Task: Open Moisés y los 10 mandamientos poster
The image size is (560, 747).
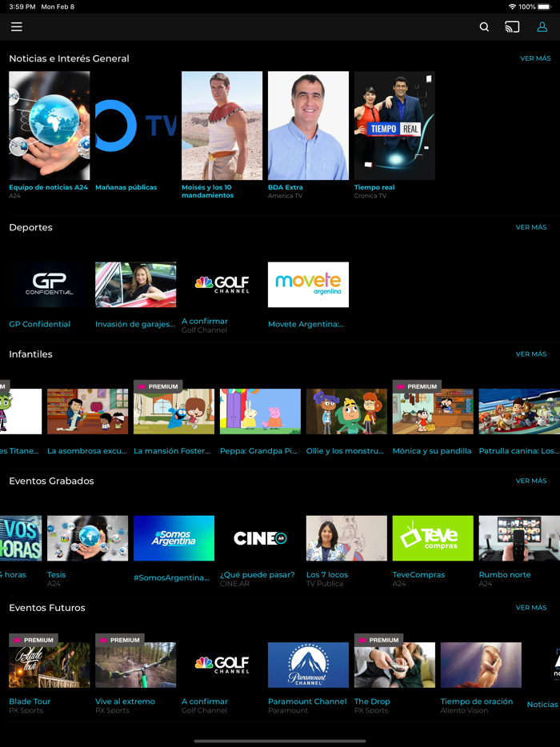Action: click(222, 126)
